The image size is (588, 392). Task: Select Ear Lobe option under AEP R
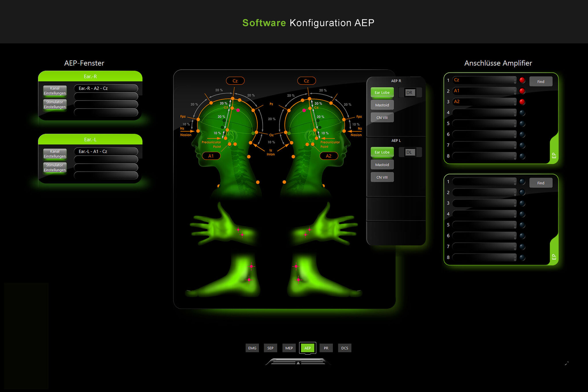[382, 92]
